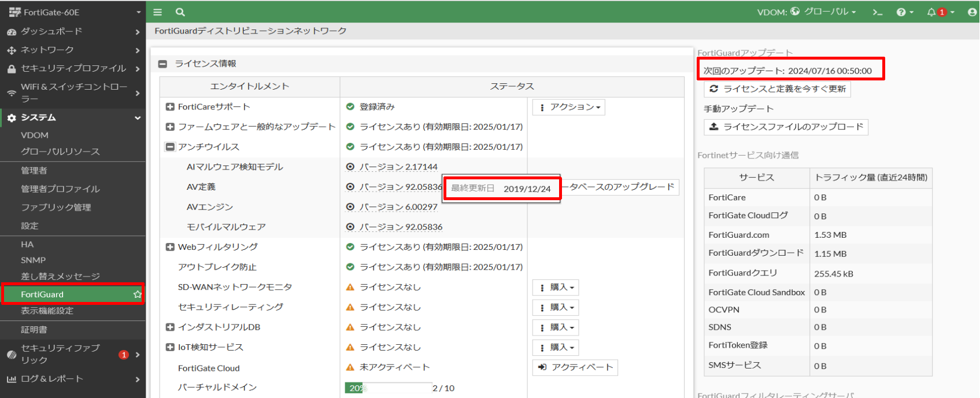
Task: Select the FortiGuard menu item
Action: tap(73, 294)
